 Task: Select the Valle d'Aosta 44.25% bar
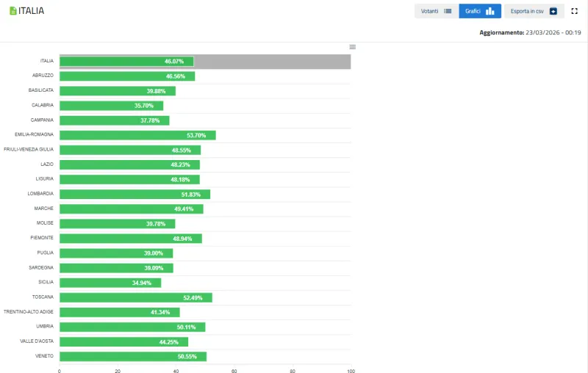coord(123,341)
